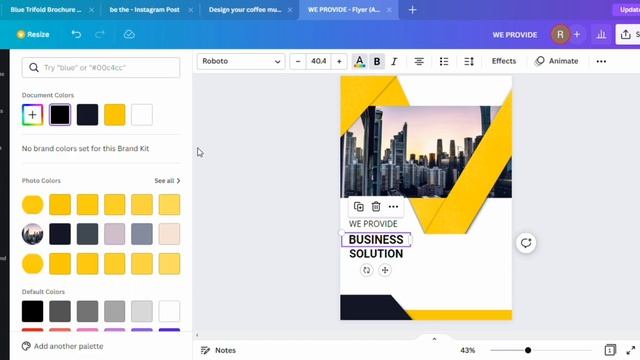Click the WE PROVIDE design title
Image resolution: width=640 pixels, height=360 pixels.
coord(515,35)
